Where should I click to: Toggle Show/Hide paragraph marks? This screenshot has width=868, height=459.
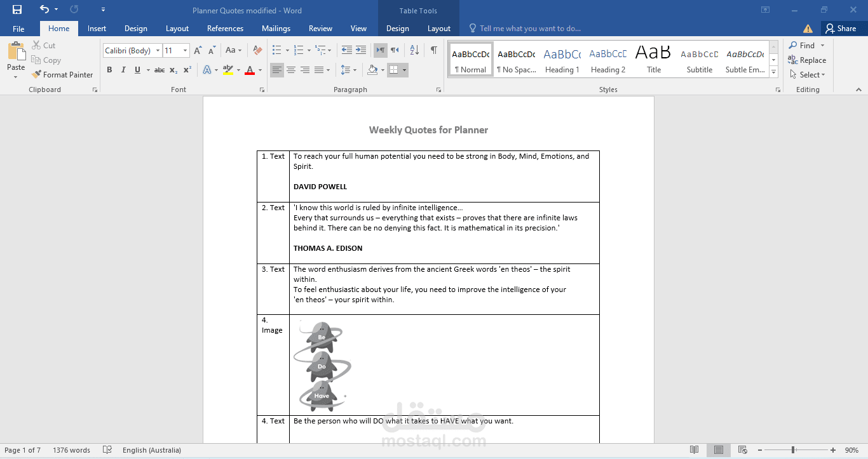pos(433,50)
